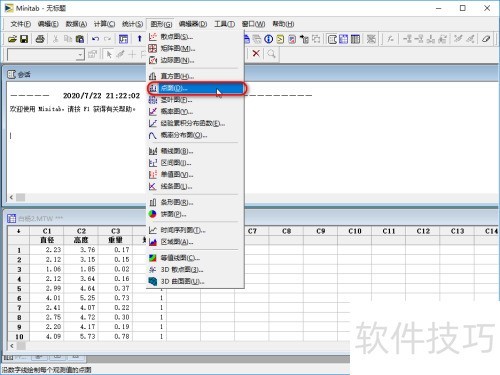
Task: Choose 3D 曲面图(U) surface plot
Action: tap(195, 282)
